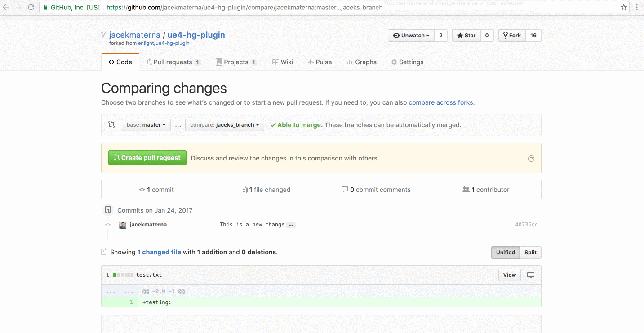Screen dimensions: 644x333
Task: Open the Chrome three-dot menu
Action: 637,7
